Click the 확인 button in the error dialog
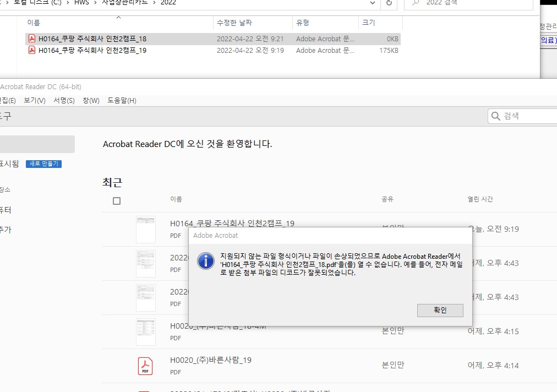The height and width of the screenshot is (392, 557). click(440, 311)
